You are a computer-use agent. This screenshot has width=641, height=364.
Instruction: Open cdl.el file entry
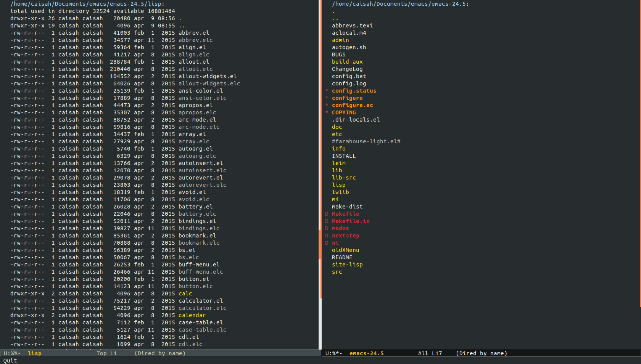(x=188, y=337)
